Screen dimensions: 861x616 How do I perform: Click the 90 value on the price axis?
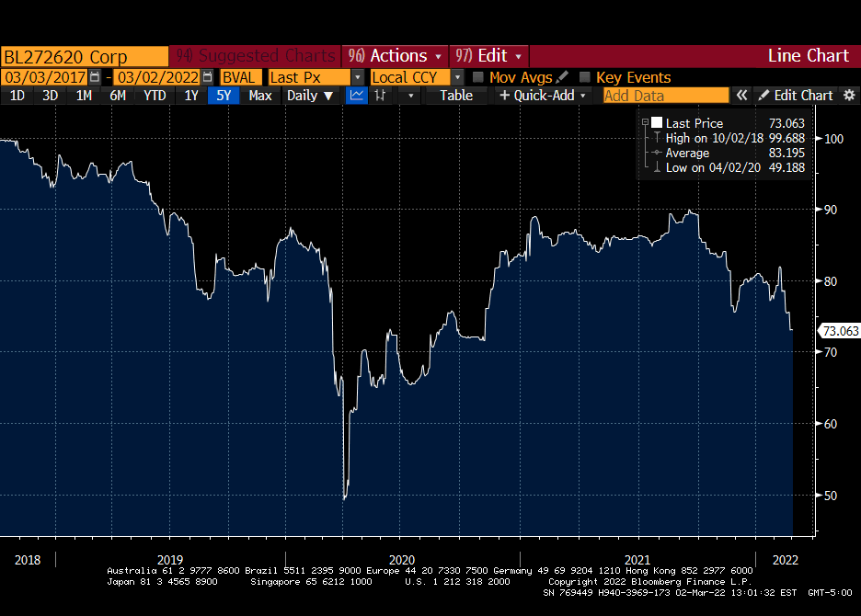click(x=831, y=210)
